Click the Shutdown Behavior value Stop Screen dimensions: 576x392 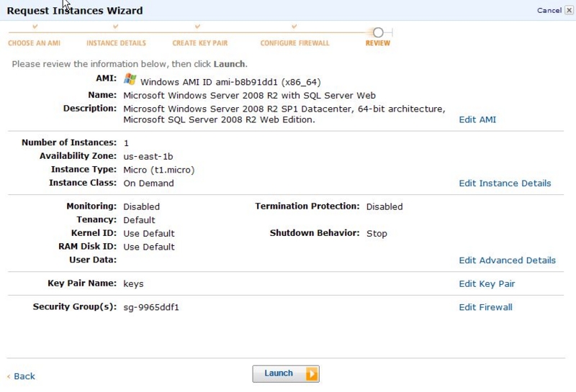coord(377,234)
